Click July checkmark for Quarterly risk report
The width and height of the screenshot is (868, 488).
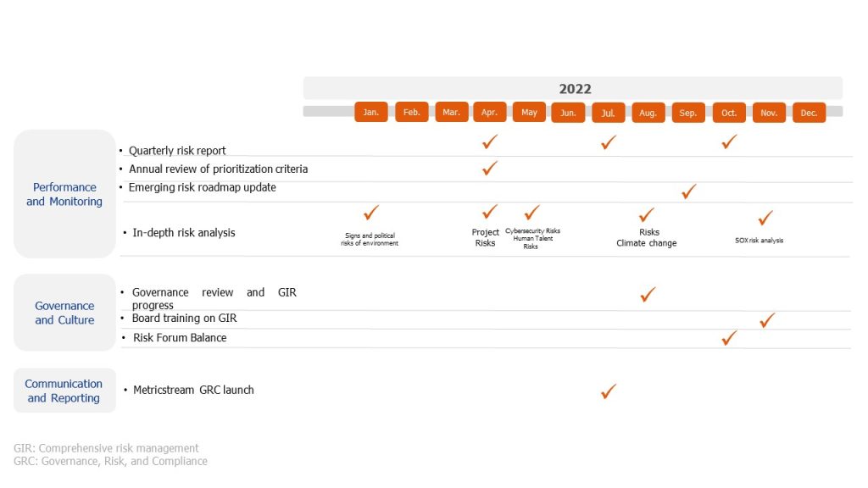[x=609, y=142]
